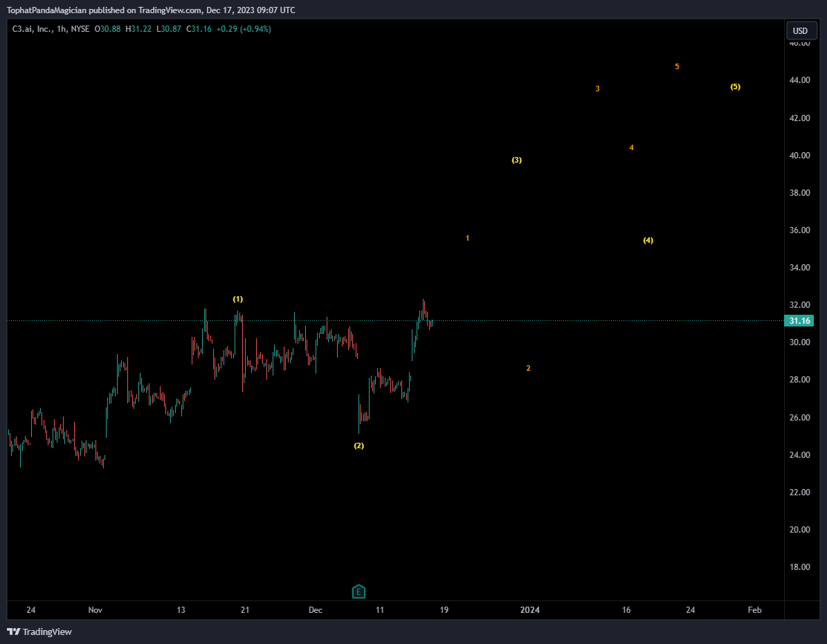Click the current price label 31.16
The width and height of the screenshot is (827, 644).
click(799, 321)
